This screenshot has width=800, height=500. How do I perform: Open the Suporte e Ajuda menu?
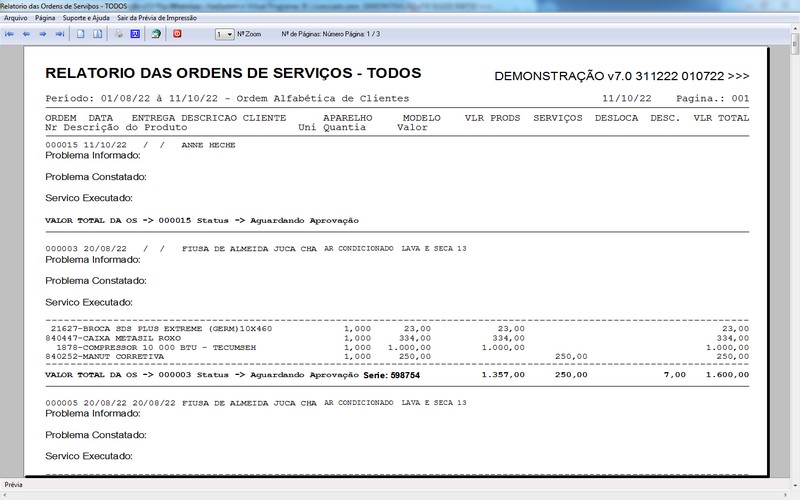86,18
